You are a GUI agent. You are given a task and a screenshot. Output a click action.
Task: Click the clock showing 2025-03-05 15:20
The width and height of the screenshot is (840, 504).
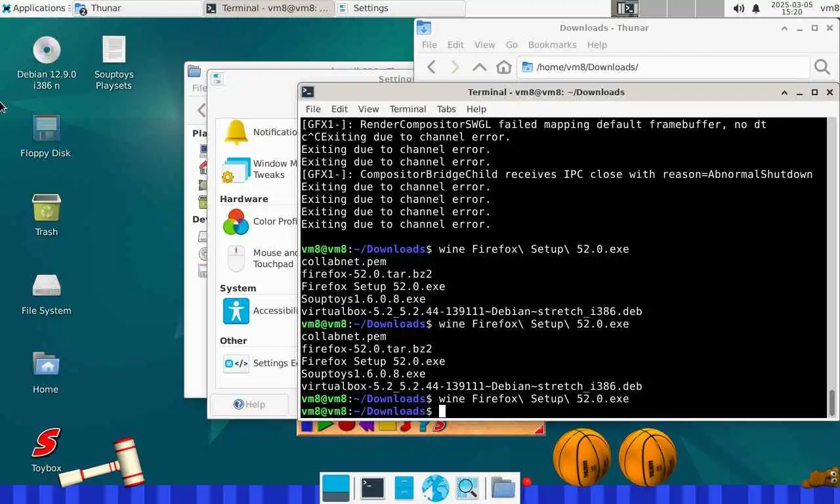791,9
